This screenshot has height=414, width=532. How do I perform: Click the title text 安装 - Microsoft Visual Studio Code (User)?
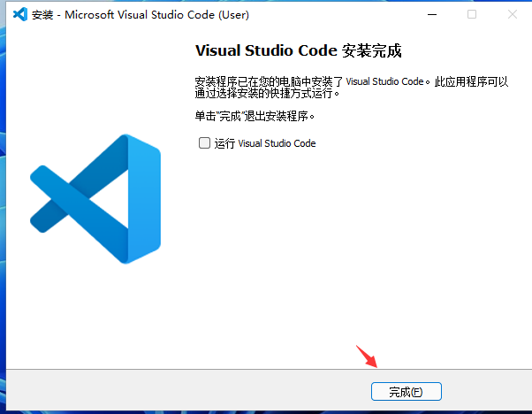point(141,15)
